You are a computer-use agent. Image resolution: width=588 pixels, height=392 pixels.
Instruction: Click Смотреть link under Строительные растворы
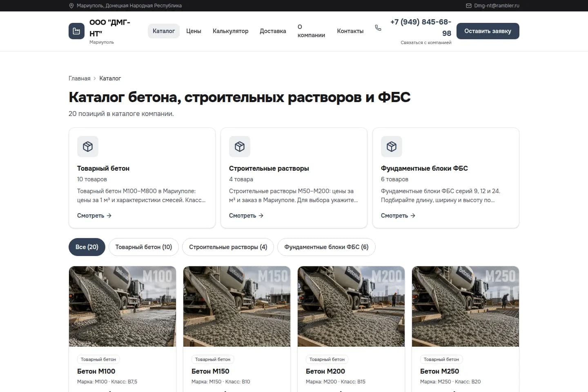click(246, 216)
